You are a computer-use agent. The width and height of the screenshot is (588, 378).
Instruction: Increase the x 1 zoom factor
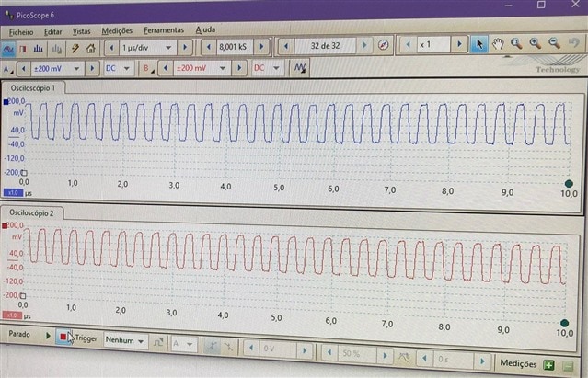coord(459,44)
